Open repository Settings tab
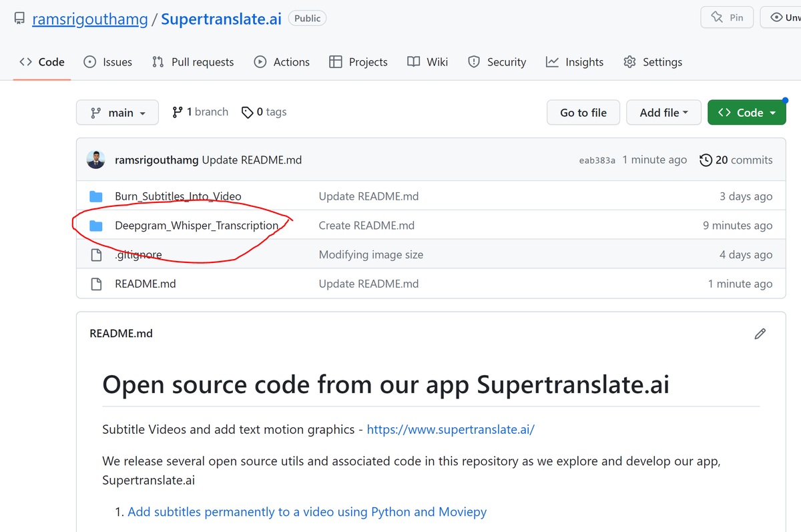Viewport: 801px width, 532px height. point(653,62)
